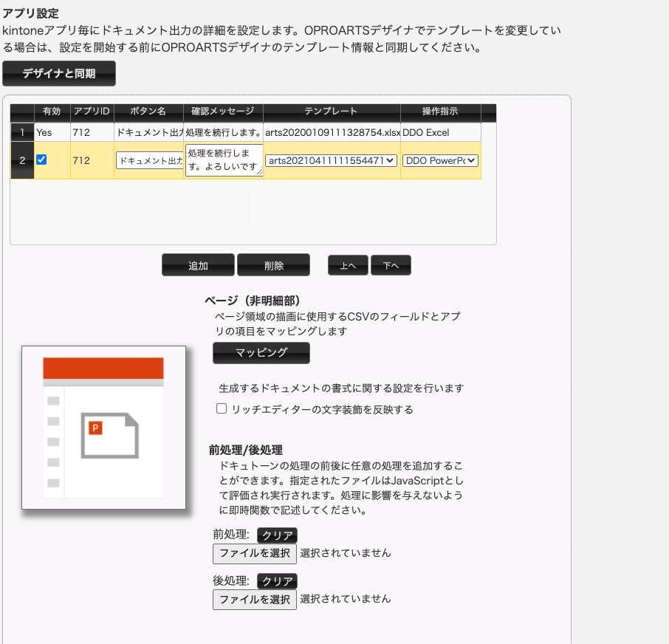The height and width of the screenshot is (644, 669).
Task: Select row number 2 in the table
Action: click(22, 160)
